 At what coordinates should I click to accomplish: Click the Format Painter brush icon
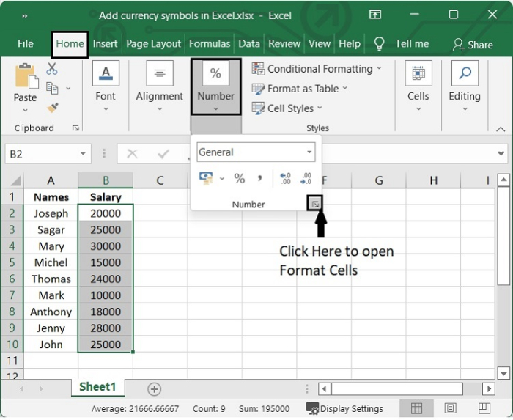(52, 107)
